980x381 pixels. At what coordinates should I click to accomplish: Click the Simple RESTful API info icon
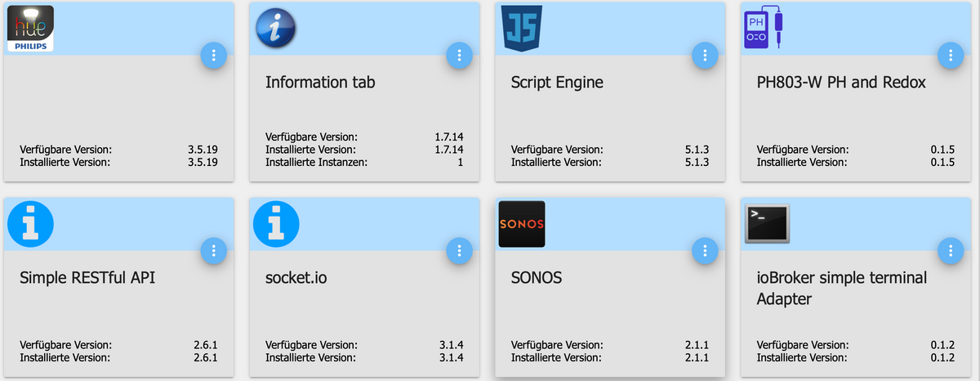[x=31, y=223]
